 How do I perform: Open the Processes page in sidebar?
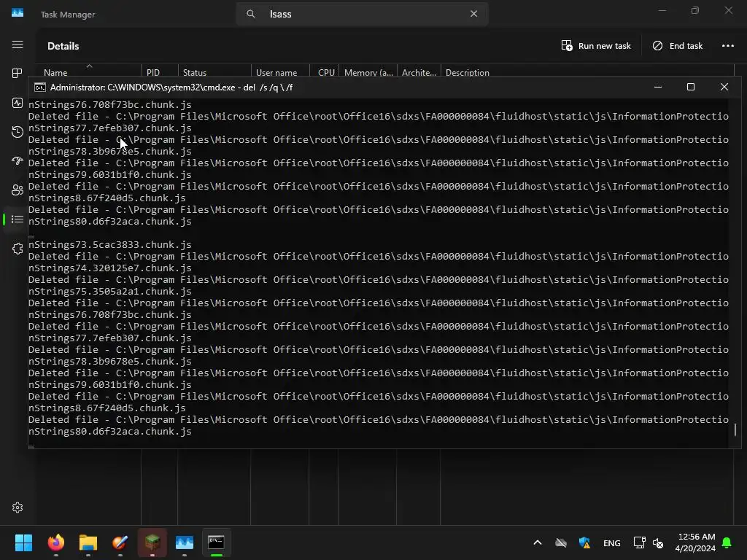[18, 74]
